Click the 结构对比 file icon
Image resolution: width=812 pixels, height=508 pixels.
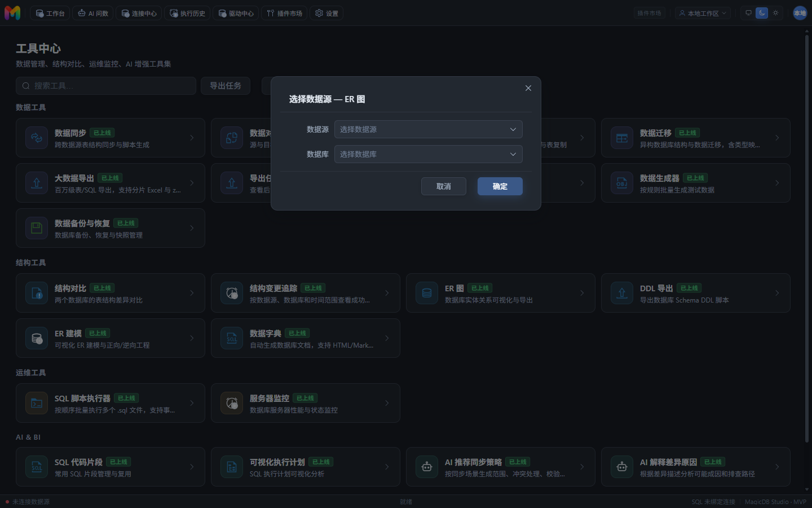pos(37,293)
